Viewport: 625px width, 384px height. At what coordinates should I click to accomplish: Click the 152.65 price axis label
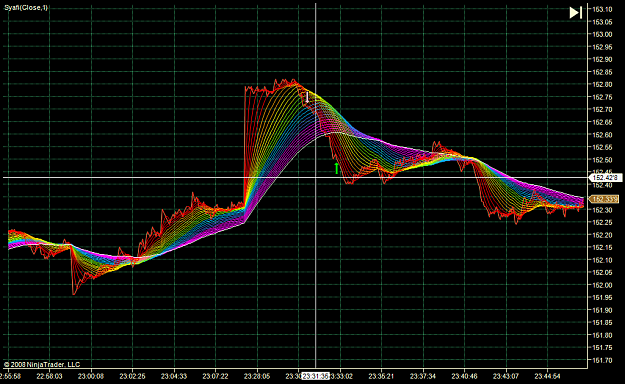pos(602,122)
